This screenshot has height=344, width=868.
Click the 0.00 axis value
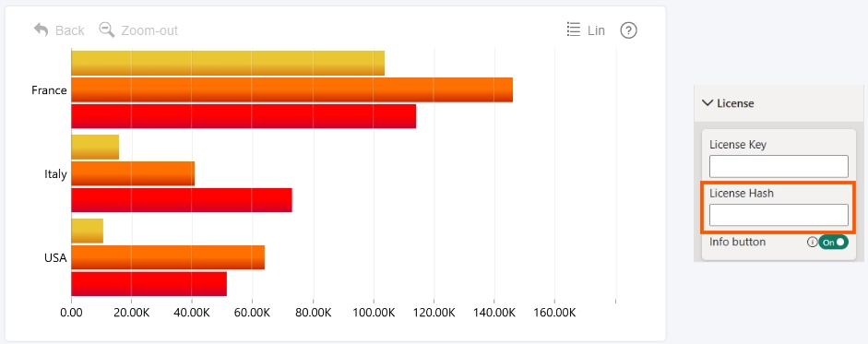(x=71, y=313)
